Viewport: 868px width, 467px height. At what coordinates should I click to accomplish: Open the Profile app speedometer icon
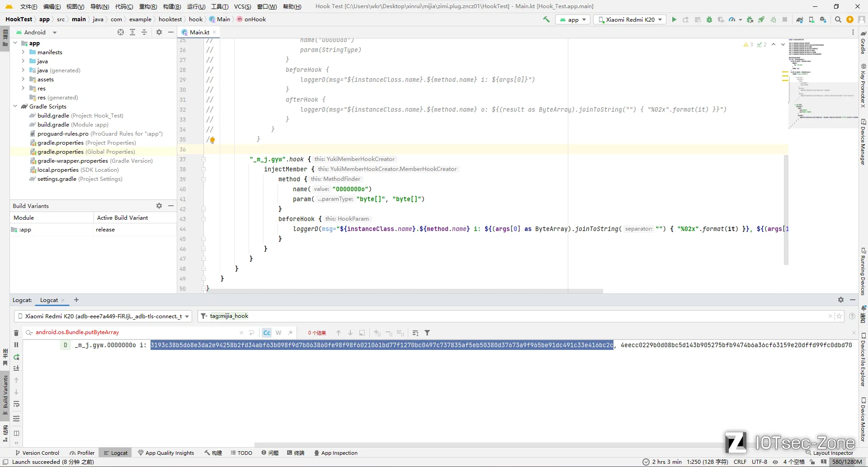(x=732, y=19)
